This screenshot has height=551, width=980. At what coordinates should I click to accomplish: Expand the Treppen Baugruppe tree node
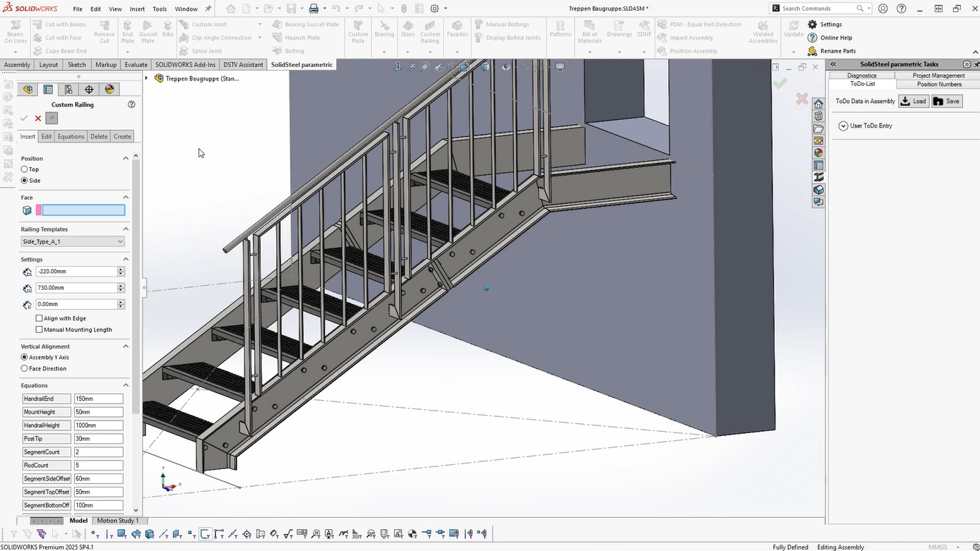[x=147, y=78]
